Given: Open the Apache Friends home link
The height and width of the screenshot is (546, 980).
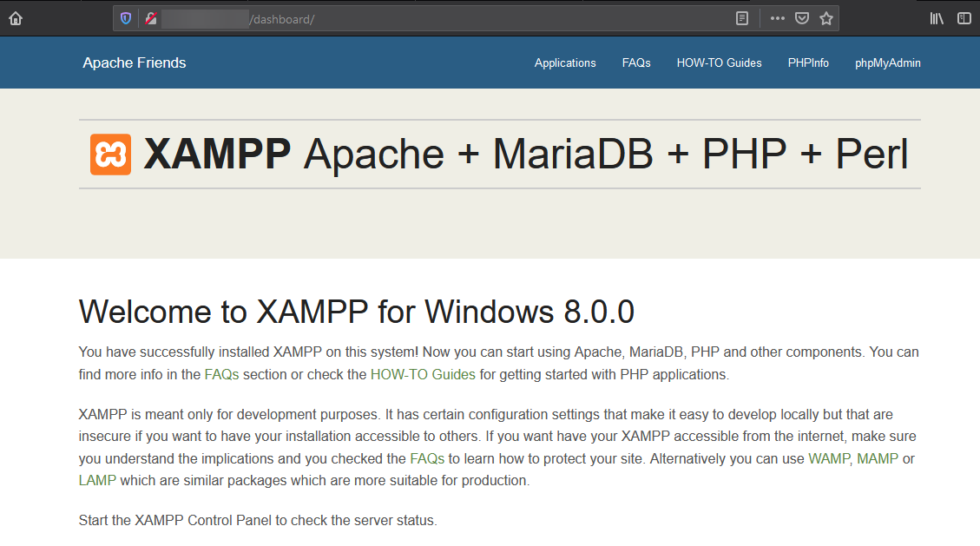Looking at the screenshot, I should point(135,63).
